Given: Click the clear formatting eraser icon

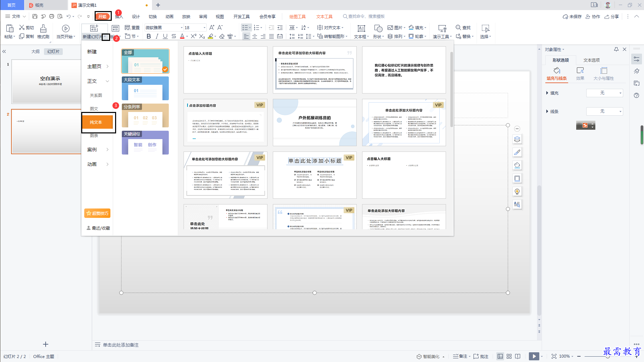Looking at the screenshot, I should pyautogui.click(x=222, y=36).
